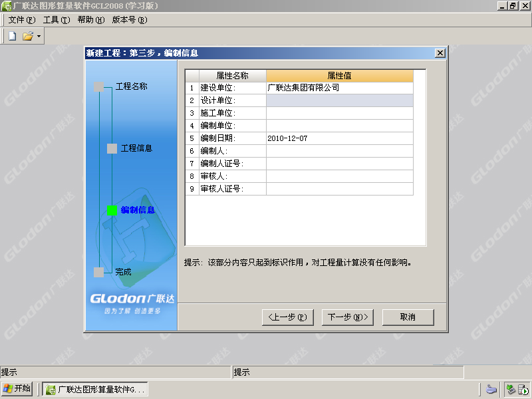This screenshot has width=532, height=399.
Task: Click the 建设单位 value cell
Action: pyautogui.click(x=340, y=88)
